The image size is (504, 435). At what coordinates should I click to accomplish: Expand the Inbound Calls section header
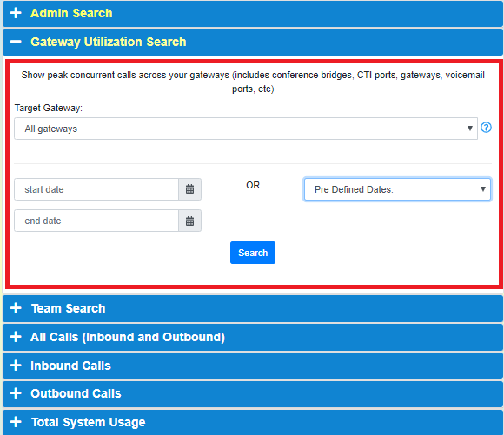(x=253, y=366)
